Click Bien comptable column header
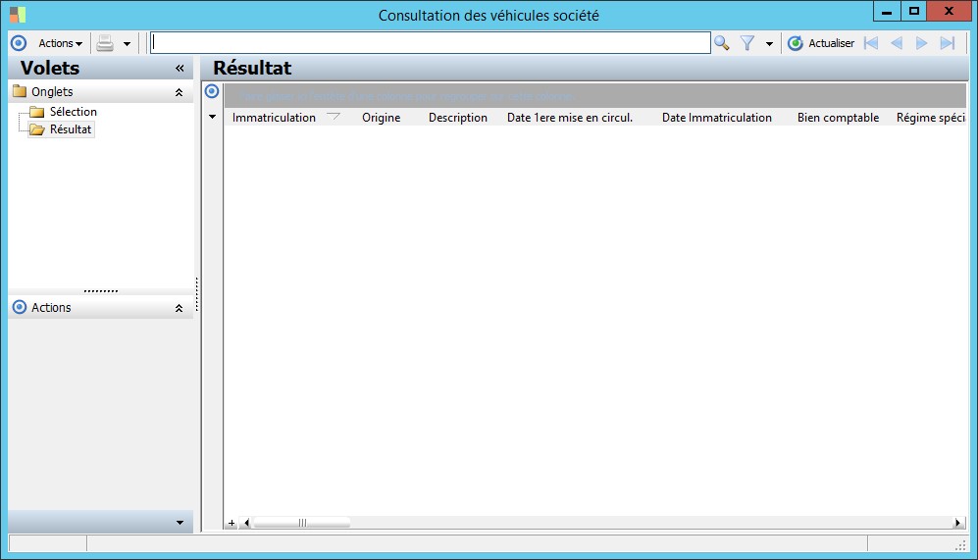Screen dimensions: 978x560 tap(838, 118)
